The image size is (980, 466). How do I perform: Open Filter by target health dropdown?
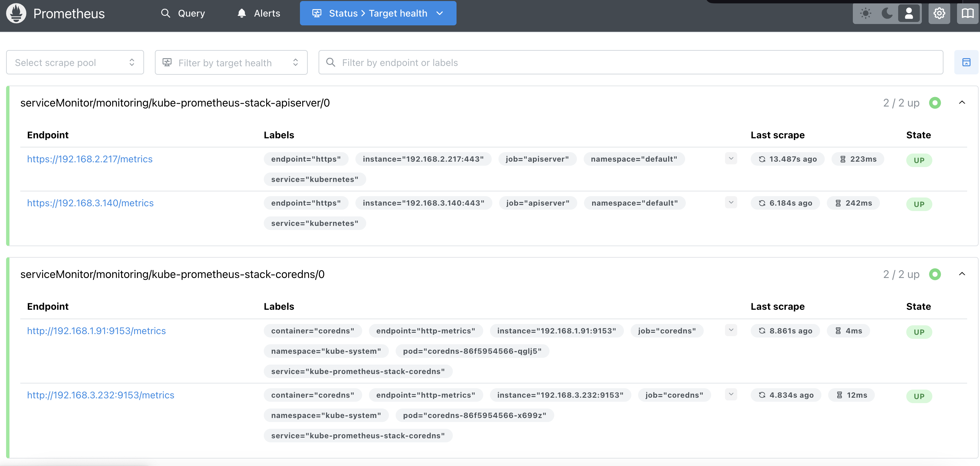tap(231, 62)
